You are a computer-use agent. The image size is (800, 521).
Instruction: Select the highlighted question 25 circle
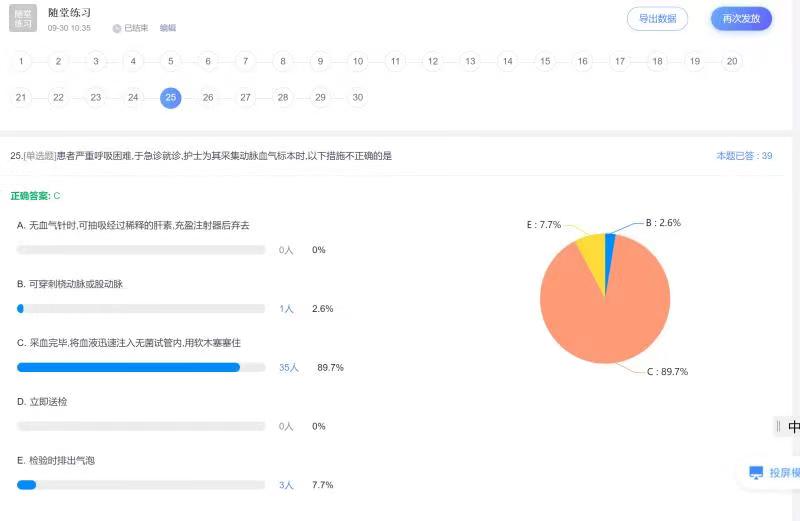coord(171,97)
